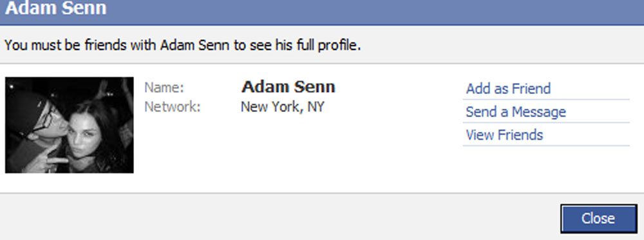The image size is (644, 240).
Task: Click the friends-required notice message text
Action: [x=183, y=45]
